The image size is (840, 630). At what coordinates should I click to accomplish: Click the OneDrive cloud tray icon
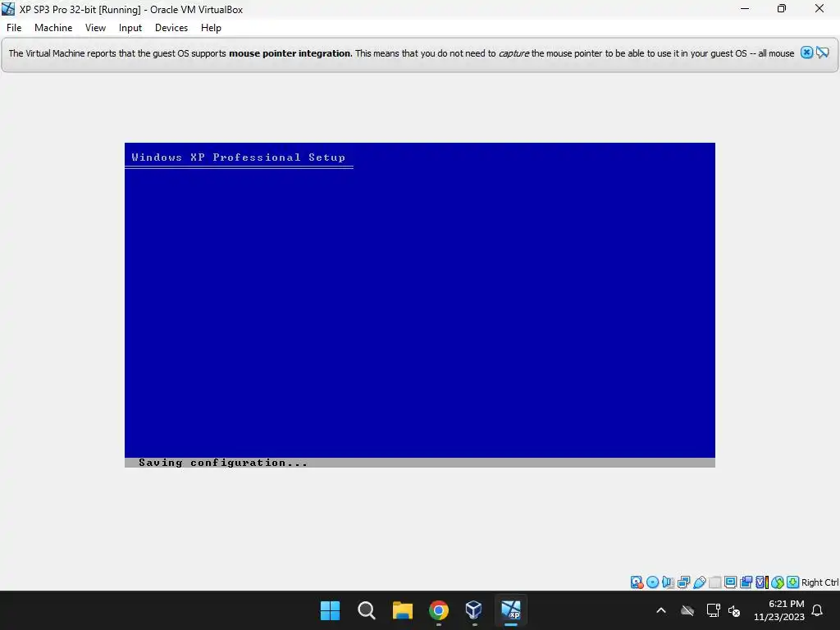[x=687, y=610]
